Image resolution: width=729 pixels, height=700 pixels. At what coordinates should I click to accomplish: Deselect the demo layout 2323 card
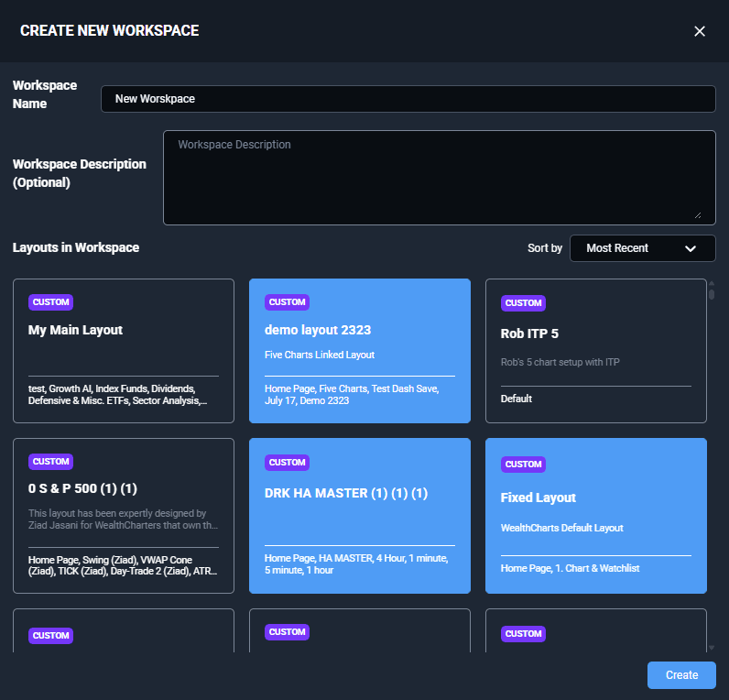pos(360,351)
